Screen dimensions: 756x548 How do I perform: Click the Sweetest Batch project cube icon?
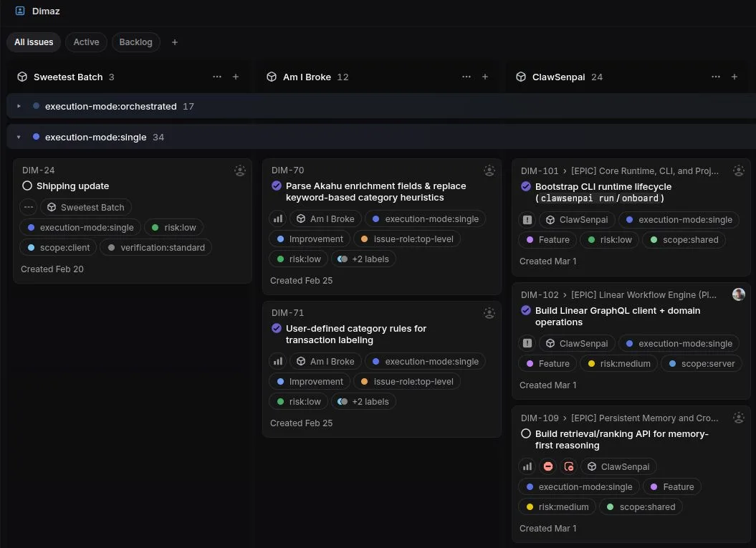coord(22,77)
